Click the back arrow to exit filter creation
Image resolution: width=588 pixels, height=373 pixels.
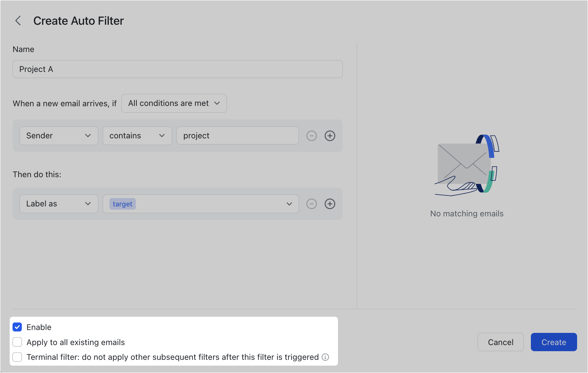point(18,21)
